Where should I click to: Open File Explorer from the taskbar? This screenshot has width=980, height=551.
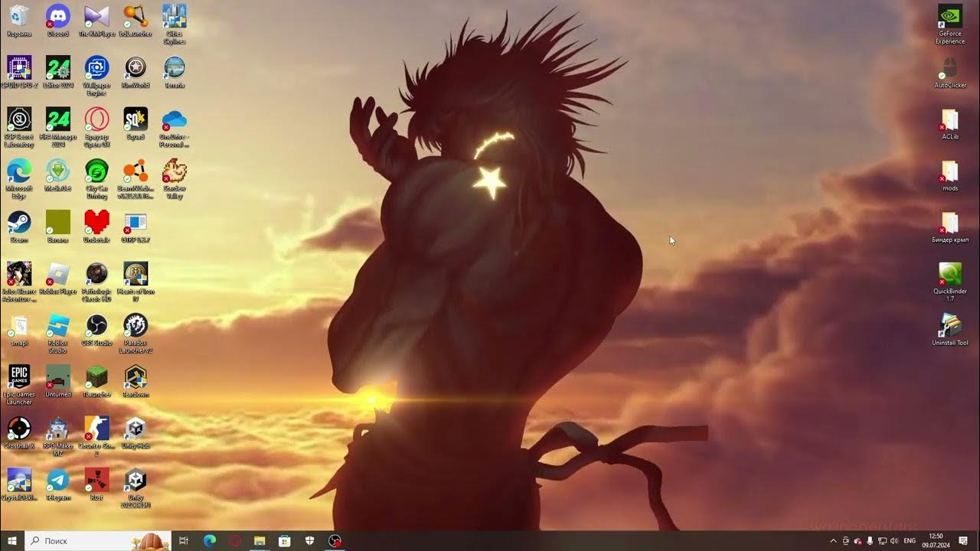260,540
